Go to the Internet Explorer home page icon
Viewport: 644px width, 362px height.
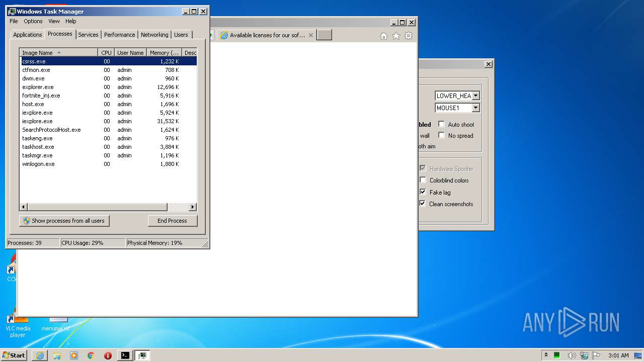click(x=384, y=36)
